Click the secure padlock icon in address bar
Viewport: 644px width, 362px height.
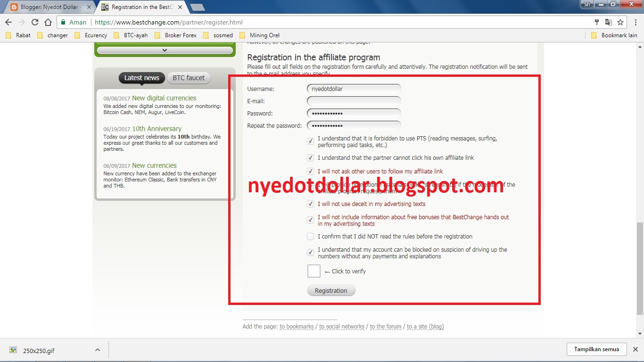63,22
